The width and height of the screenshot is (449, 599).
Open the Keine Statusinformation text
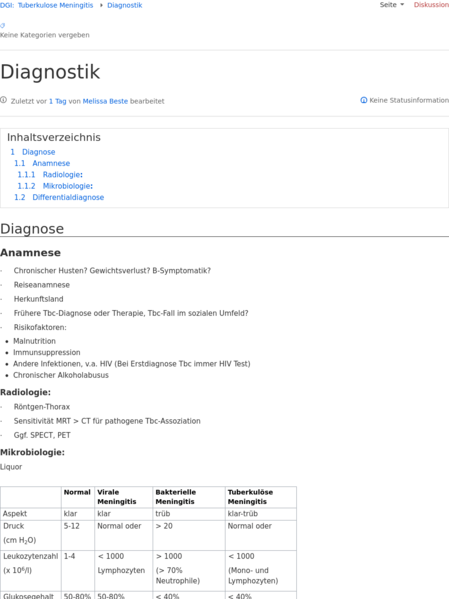pyautogui.click(x=409, y=100)
